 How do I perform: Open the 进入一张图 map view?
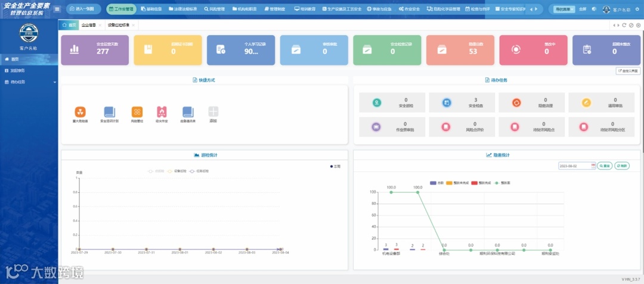pos(83,9)
